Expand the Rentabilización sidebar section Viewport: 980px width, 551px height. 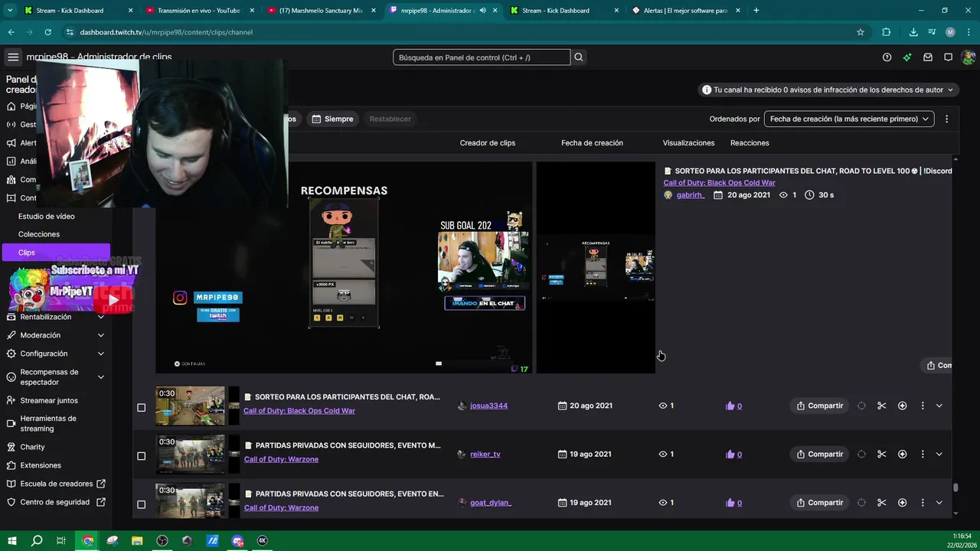tap(100, 317)
